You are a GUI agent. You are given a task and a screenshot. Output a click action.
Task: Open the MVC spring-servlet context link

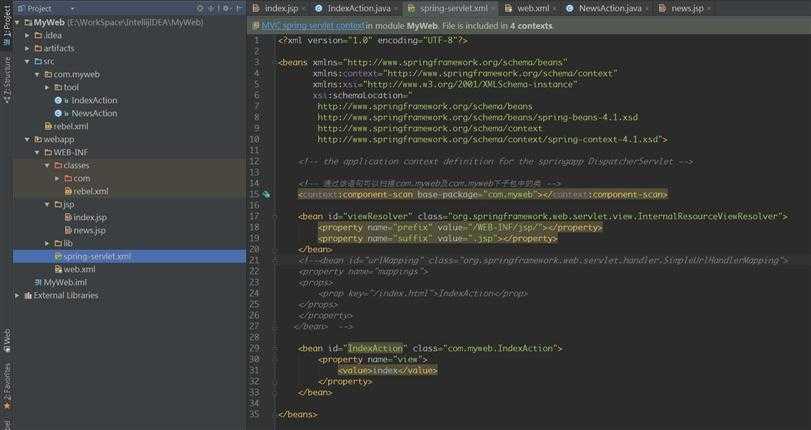click(313, 25)
